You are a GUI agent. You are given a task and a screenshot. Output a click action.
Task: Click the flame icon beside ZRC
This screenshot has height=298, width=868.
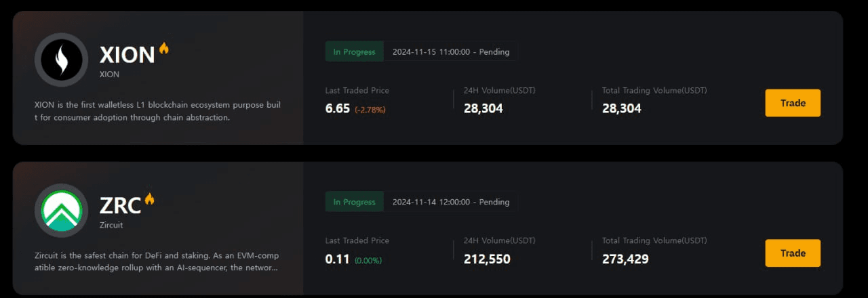(x=149, y=198)
